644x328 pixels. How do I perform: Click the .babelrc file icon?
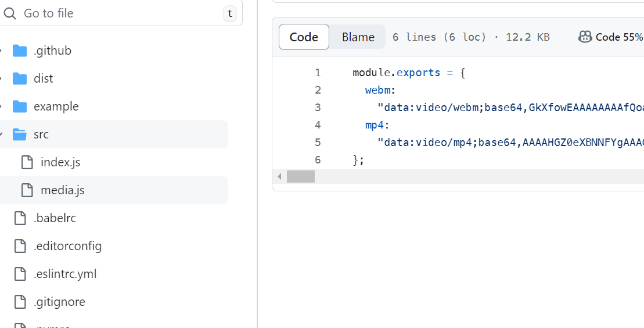point(20,218)
